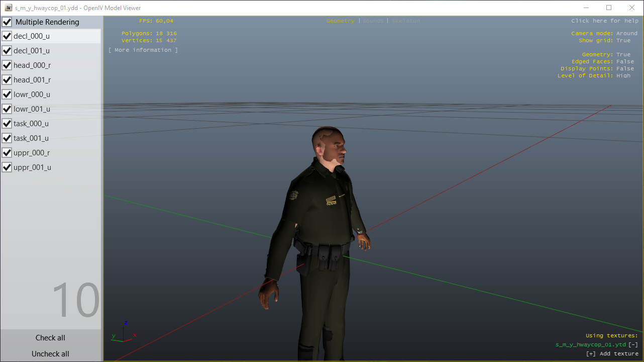Hide the lowr_001_u mesh
Viewport: 644px width, 362px height.
pyautogui.click(x=7, y=109)
